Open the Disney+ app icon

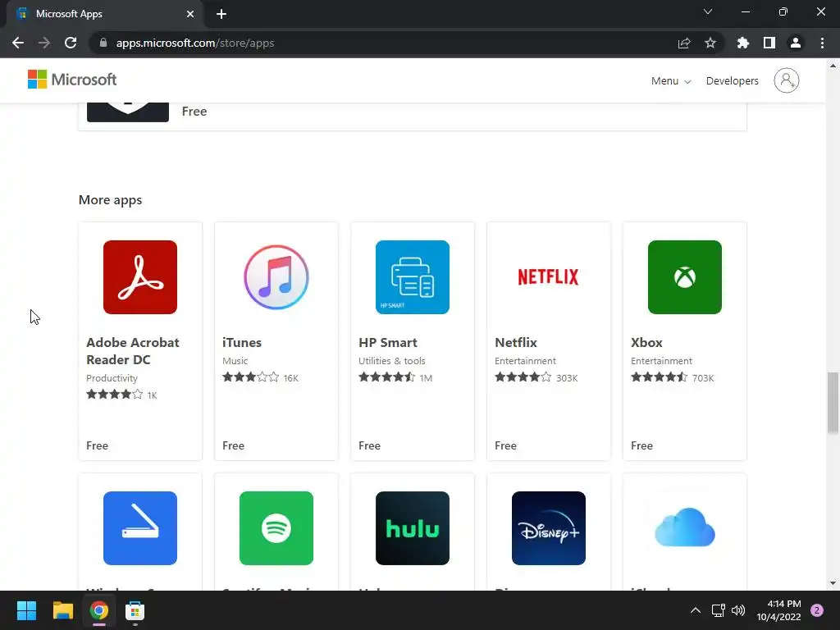[548, 527]
